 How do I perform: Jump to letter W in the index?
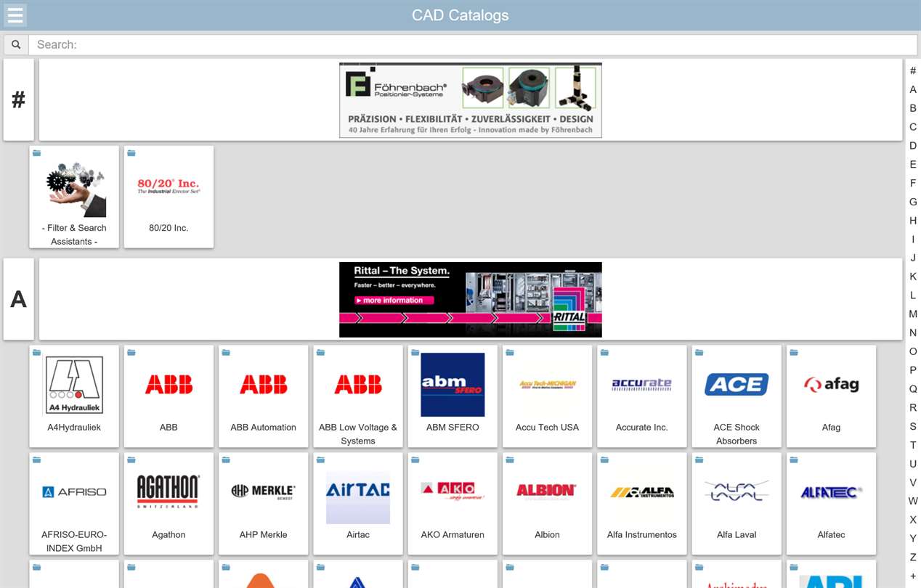pyautogui.click(x=913, y=501)
